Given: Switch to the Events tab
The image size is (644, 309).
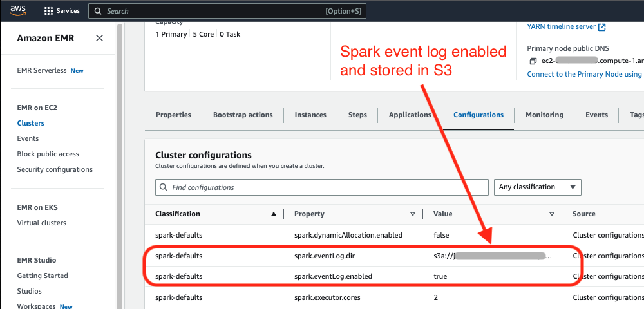Looking at the screenshot, I should tap(596, 115).
